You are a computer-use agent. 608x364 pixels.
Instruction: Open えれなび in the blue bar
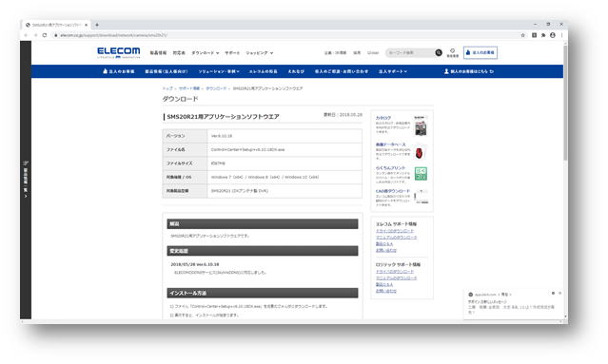tap(296, 71)
